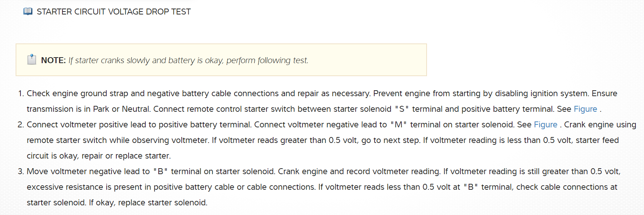Viewport: 644px width, 215px height.
Task: Click list number 2 of the procedure
Action: [x=21, y=125]
